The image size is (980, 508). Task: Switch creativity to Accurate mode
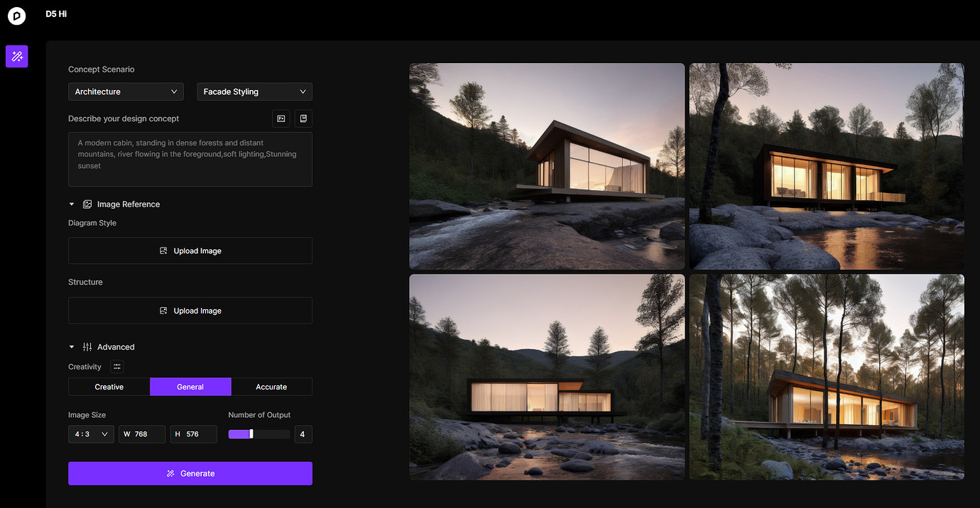(x=272, y=387)
